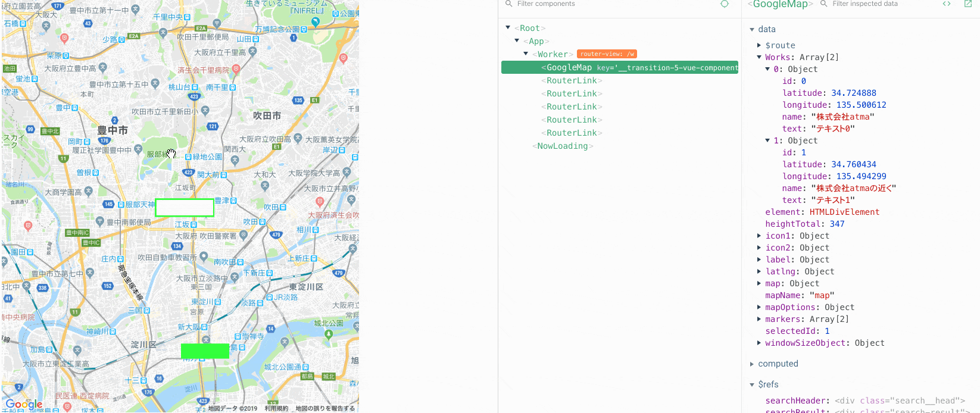Viewport: 980px width, 413px height.
Task: Click latitude value 34.724888
Action: pyautogui.click(x=854, y=93)
